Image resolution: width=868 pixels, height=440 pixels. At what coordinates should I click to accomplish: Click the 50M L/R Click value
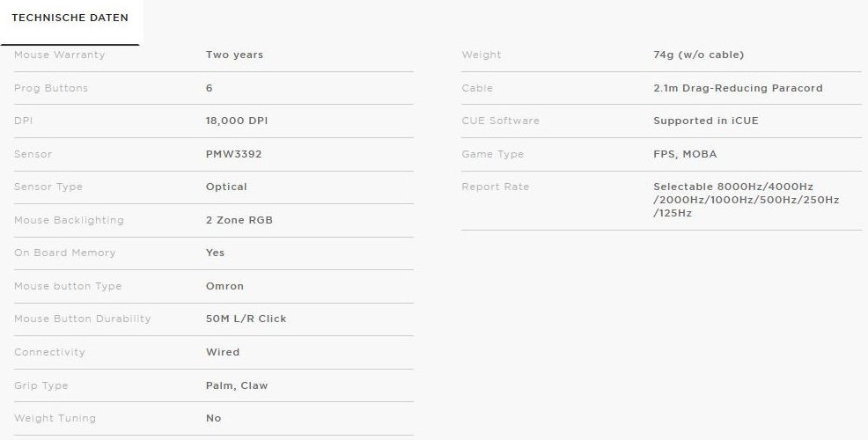pos(246,319)
